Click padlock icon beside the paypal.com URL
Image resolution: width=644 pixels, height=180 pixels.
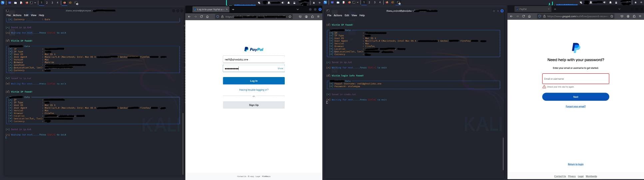pyautogui.click(x=544, y=16)
